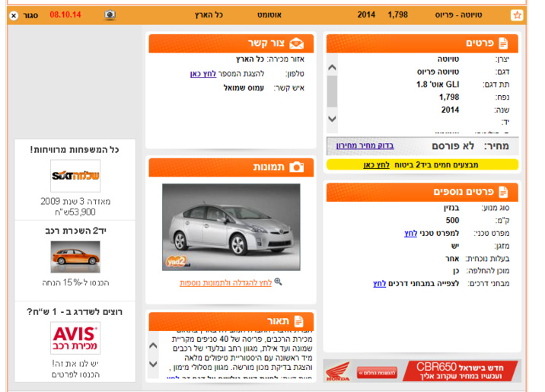Click רוצים לשדרג ב-1 ש"ח ad title

(75, 312)
